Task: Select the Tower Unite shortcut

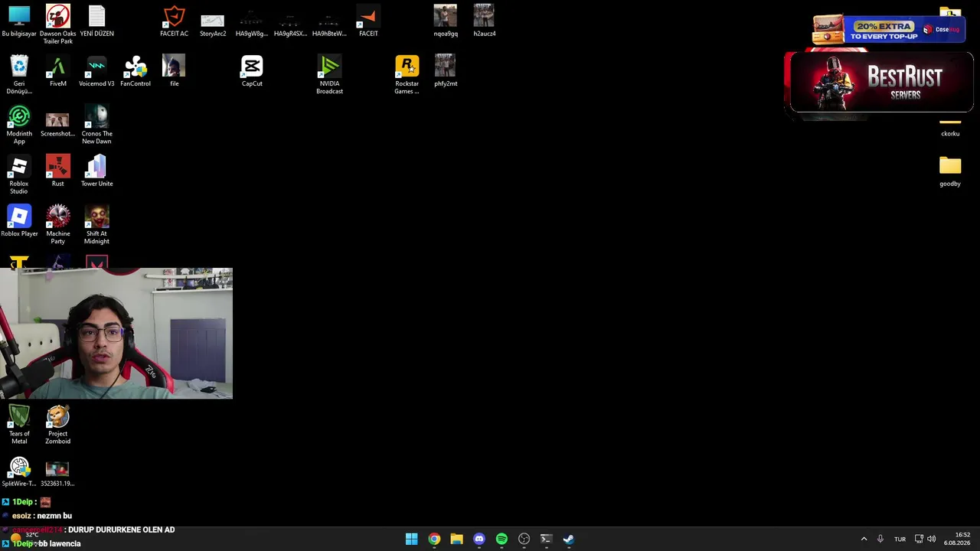Action: coord(96,170)
